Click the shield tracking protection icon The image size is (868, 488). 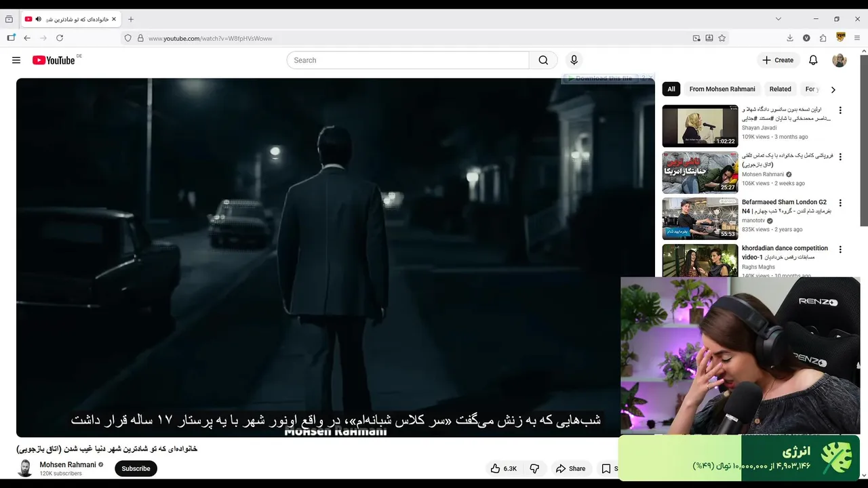(x=127, y=38)
